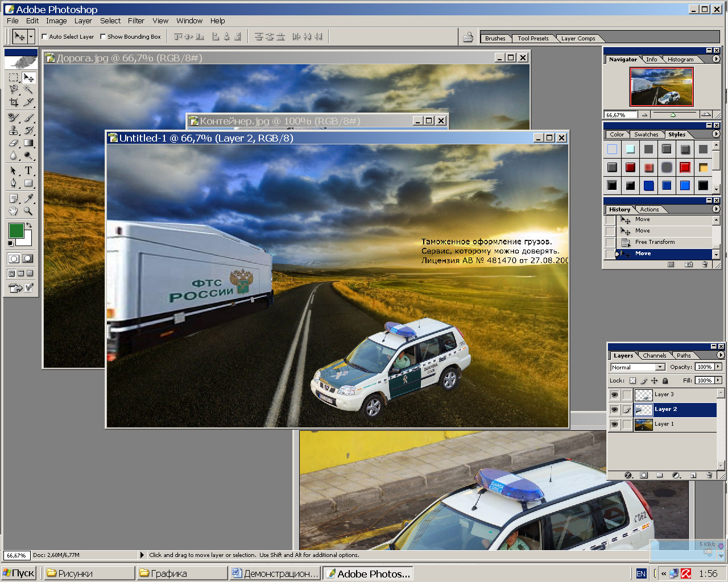728x582 pixels.
Task: Select the Zoom tool
Action: 28,211
